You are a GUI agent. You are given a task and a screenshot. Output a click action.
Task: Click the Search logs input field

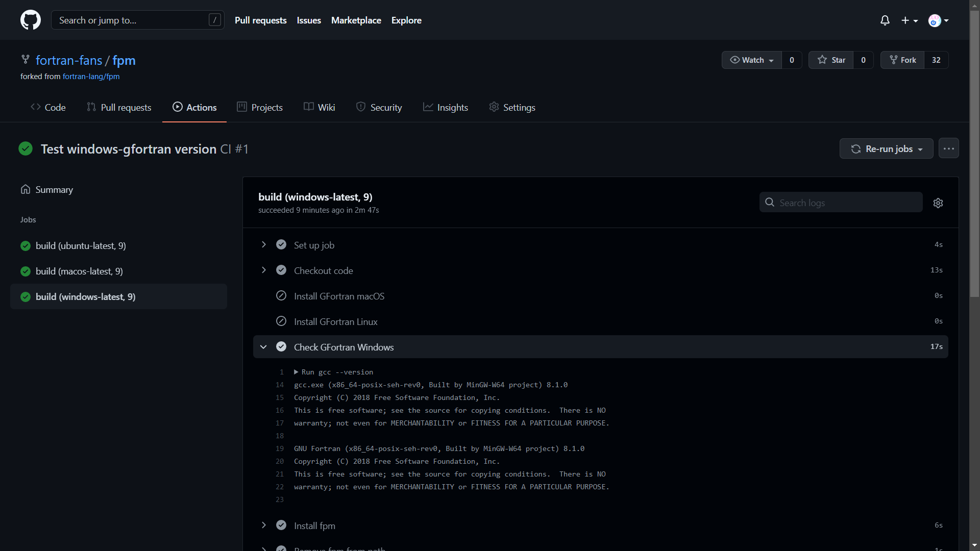click(x=847, y=203)
